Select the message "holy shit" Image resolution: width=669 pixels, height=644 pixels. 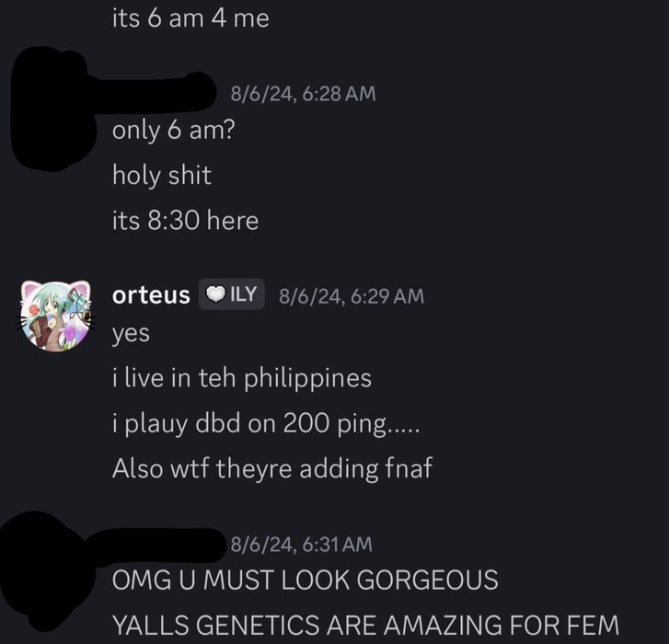[x=162, y=176]
